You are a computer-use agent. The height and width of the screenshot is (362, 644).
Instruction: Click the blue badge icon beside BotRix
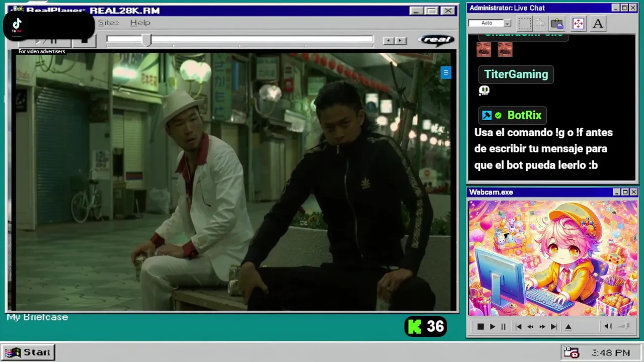(x=487, y=116)
